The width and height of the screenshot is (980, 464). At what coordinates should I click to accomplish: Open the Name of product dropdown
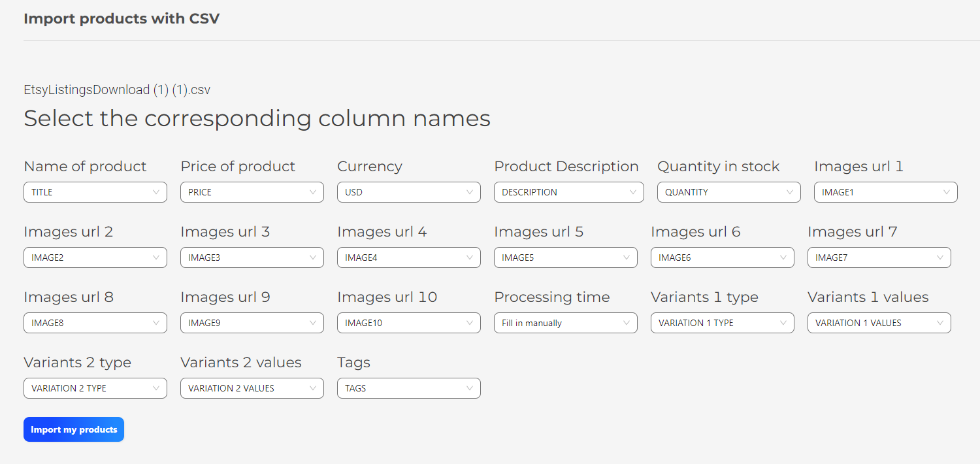pyautogui.click(x=95, y=192)
